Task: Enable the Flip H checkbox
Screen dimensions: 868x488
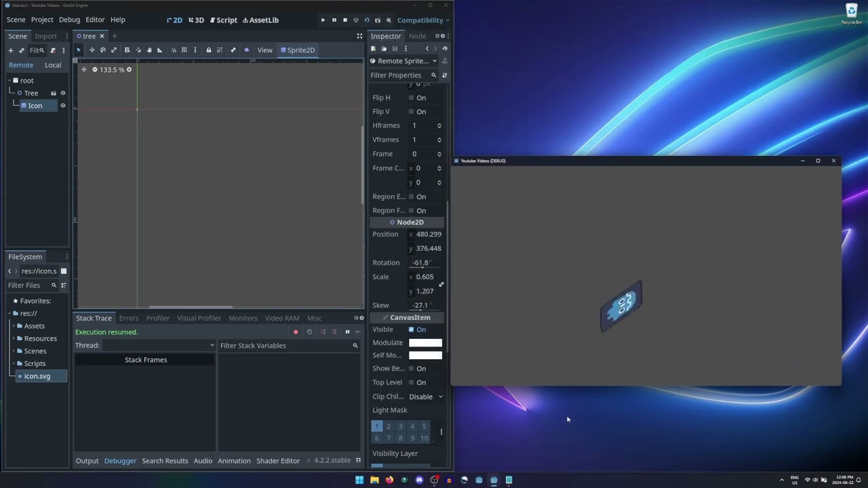Action: tap(412, 98)
